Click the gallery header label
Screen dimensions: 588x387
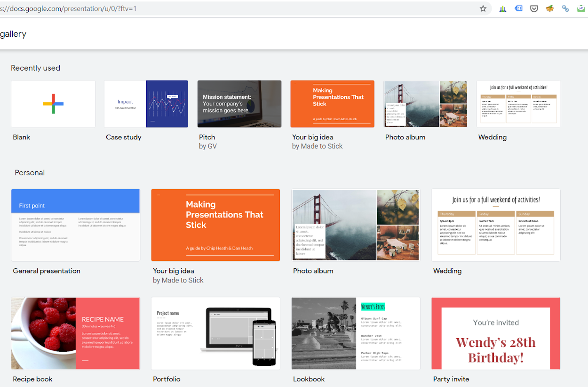pos(13,33)
